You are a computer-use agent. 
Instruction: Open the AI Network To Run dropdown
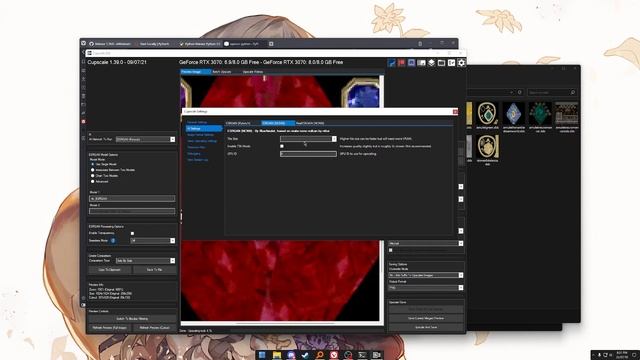[x=145, y=140]
